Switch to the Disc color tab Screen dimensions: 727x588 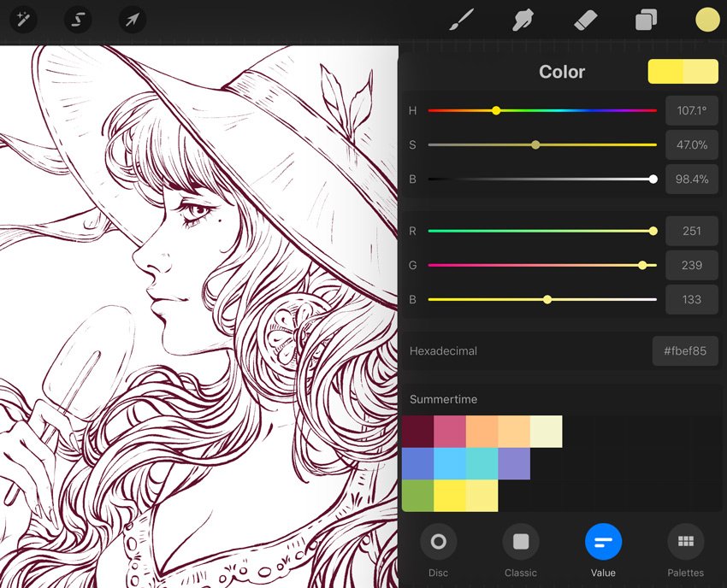click(x=438, y=542)
